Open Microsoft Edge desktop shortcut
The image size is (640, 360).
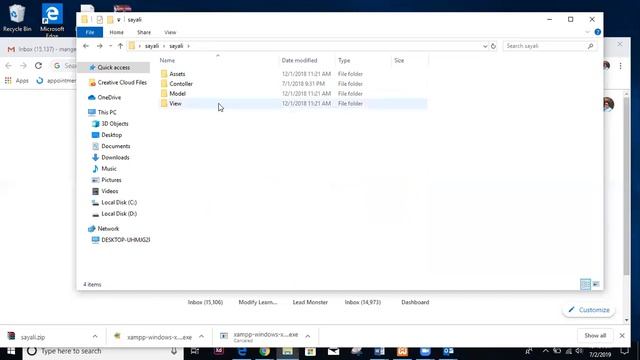[52, 20]
